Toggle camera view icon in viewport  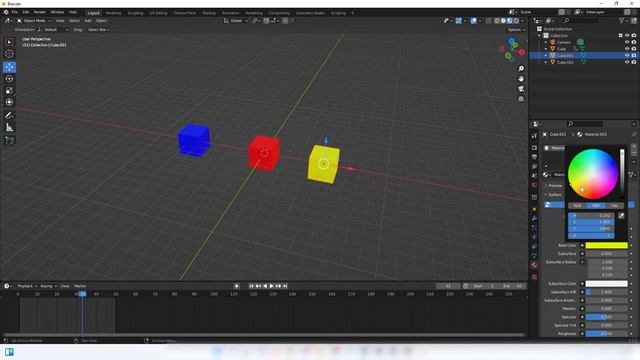click(521, 89)
